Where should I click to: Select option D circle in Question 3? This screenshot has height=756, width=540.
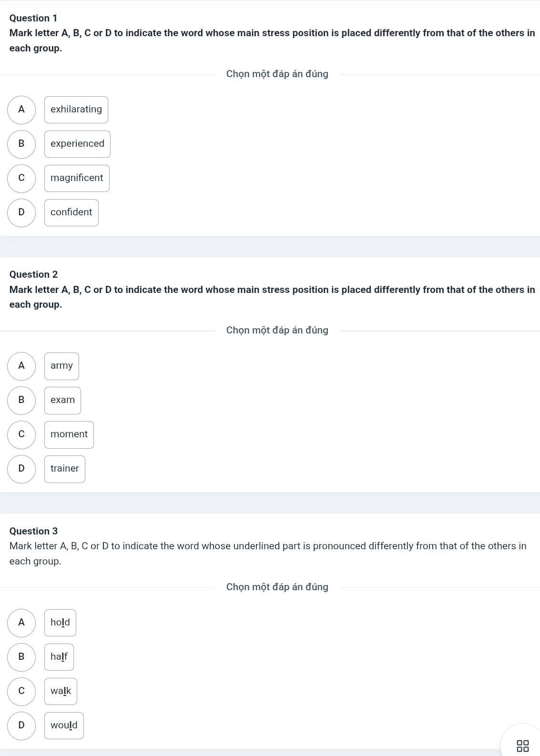coord(21,726)
